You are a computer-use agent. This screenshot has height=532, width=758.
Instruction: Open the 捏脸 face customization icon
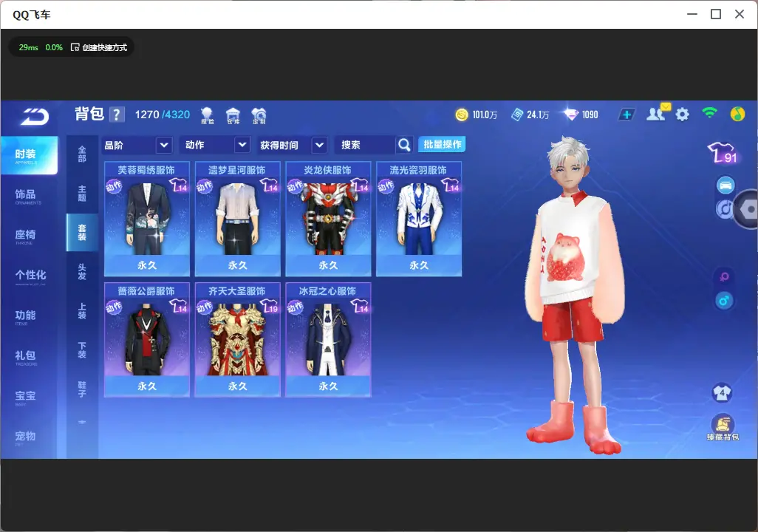[x=207, y=115]
